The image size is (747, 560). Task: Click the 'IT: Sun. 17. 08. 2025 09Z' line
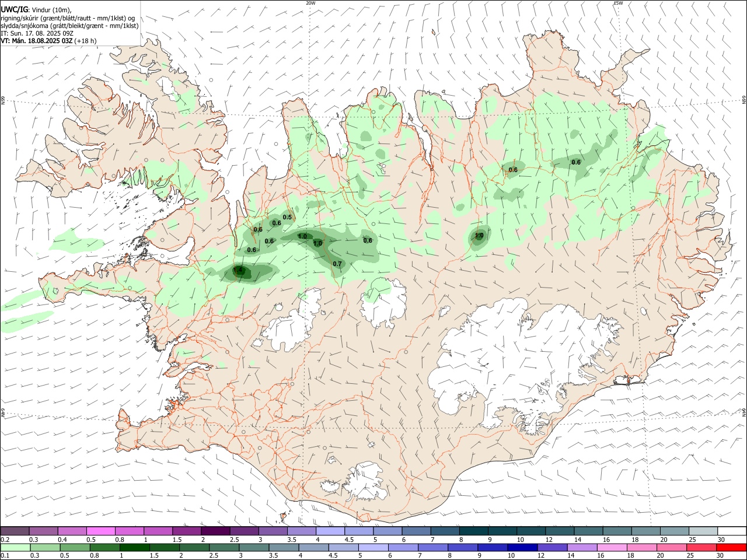tap(37, 33)
